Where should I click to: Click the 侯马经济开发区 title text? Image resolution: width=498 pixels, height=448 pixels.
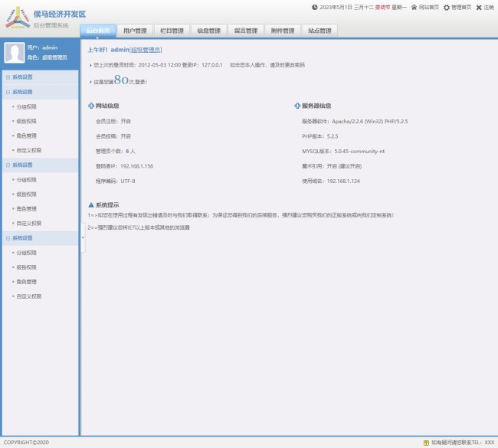[60, 15]
